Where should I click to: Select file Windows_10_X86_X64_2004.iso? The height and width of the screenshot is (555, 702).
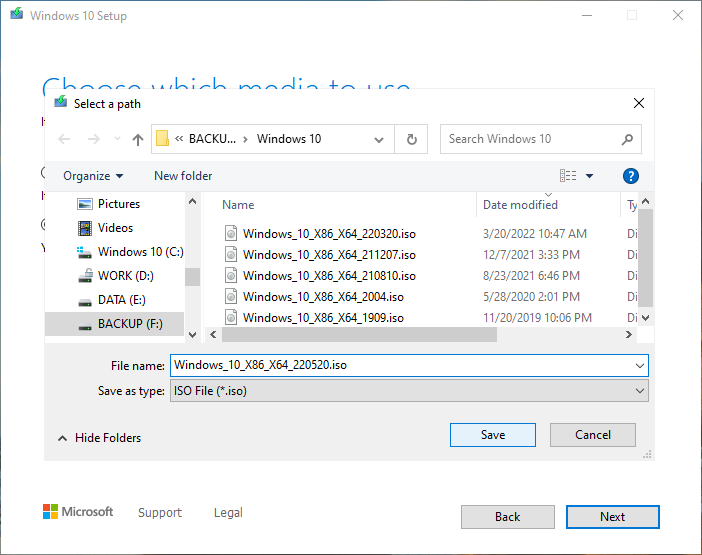(x=323, y=297)
